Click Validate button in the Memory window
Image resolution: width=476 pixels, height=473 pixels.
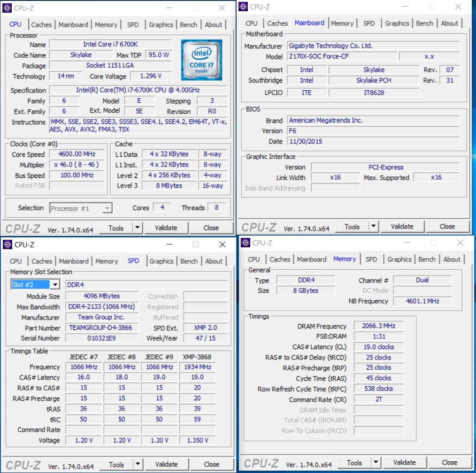[405, 463]
